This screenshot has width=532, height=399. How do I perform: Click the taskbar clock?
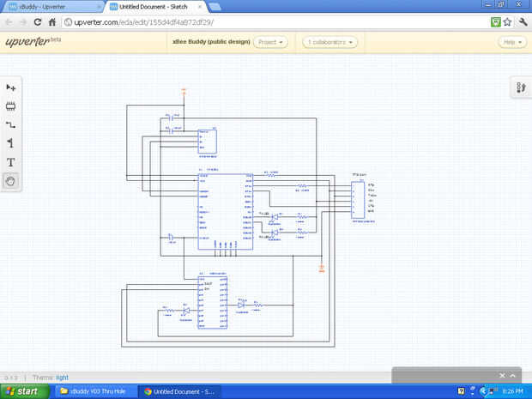[513, 391]
